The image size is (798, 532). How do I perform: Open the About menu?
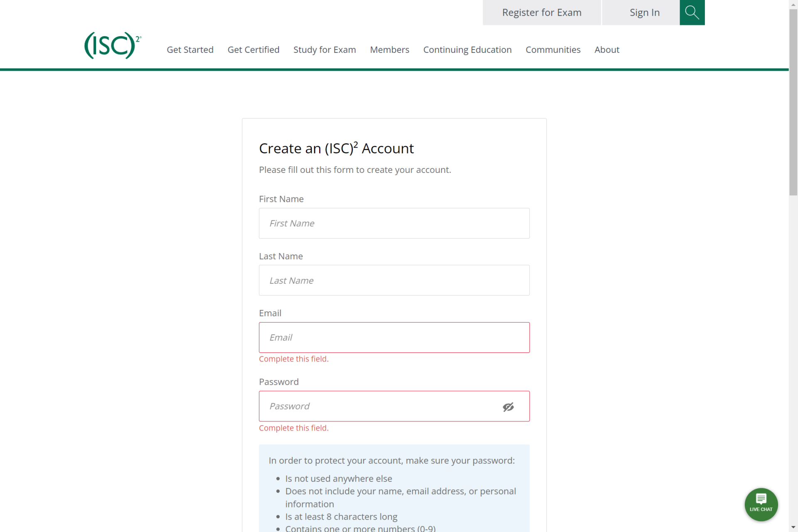coord(606,49)
